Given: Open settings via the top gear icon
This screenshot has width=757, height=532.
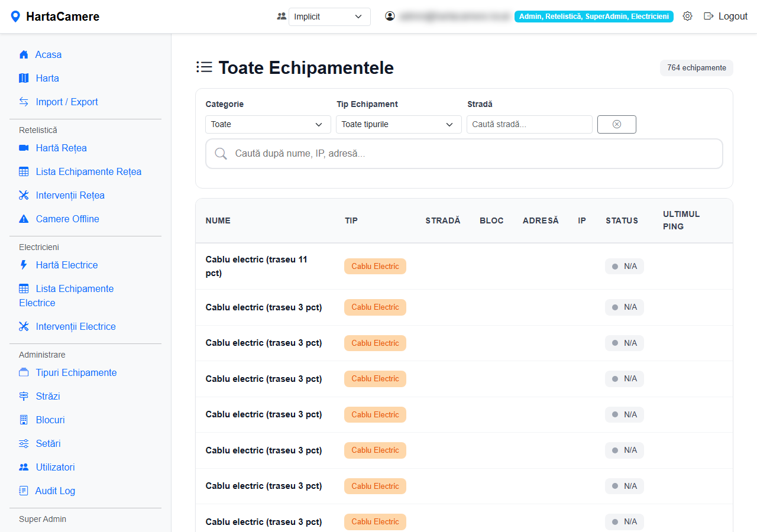Looking at the screenshot, I should [x=687, y=17].
